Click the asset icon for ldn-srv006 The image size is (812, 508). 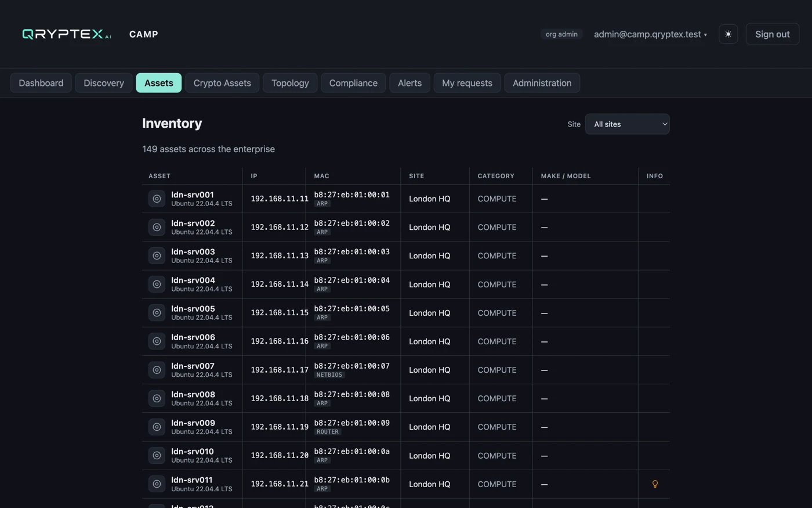pos(157,341)
